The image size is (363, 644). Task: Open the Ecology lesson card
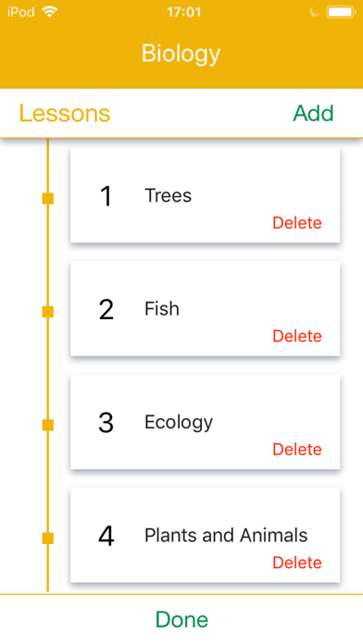(x=206, y=422)
